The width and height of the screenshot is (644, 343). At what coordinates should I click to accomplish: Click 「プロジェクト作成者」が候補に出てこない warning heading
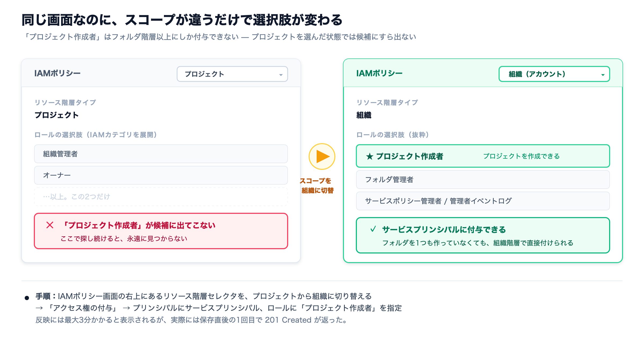[138, 225]
